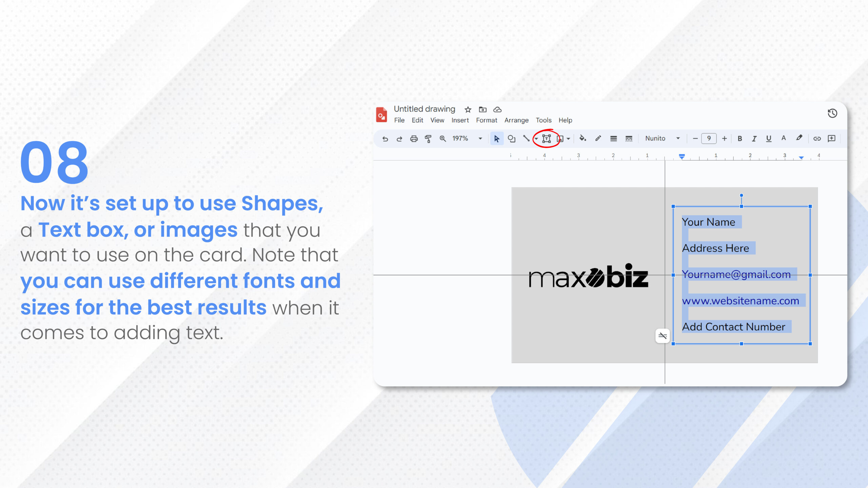This screenshot has width=868, height=488.
Task: Select the Text Box tool
Action: click(x=546, y=138)
